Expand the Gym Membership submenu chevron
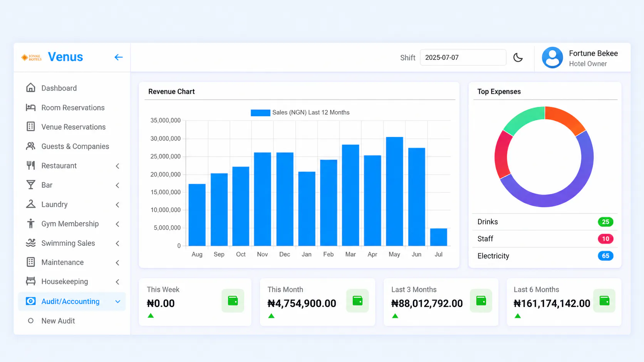The image size is (644, 362). 117,224
